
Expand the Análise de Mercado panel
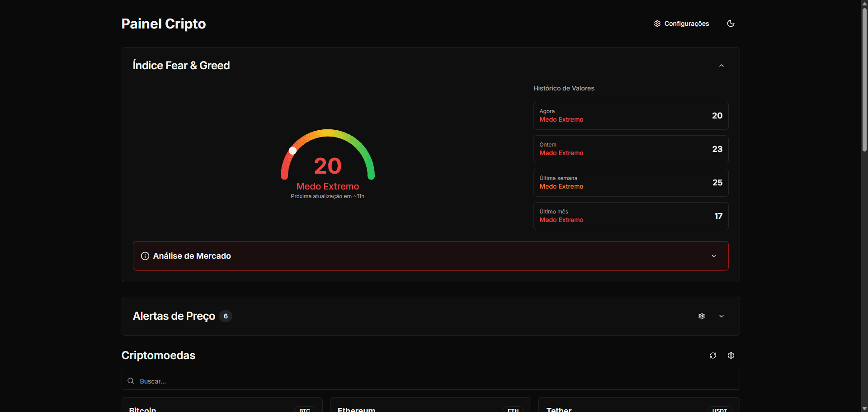[x=713, y=256]
